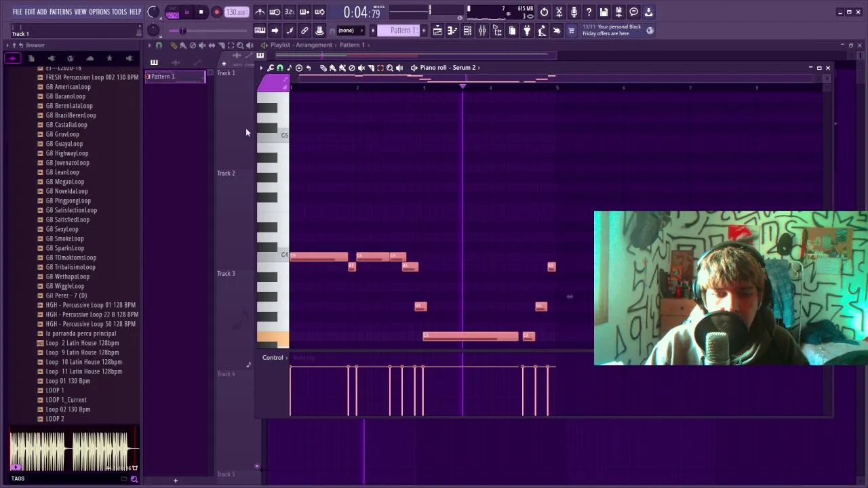Adjust the tempo 130.000 field

click(x=236, y=12)
